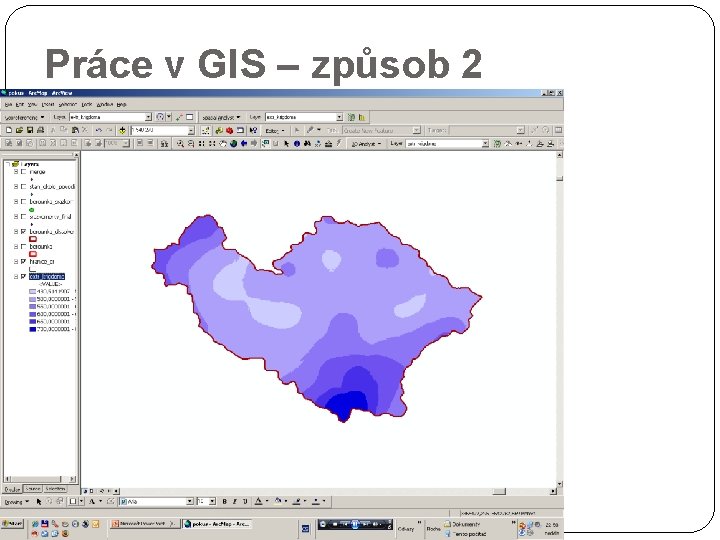
Task: Toggle visibility of berounka layer
Action: point(23,247)
